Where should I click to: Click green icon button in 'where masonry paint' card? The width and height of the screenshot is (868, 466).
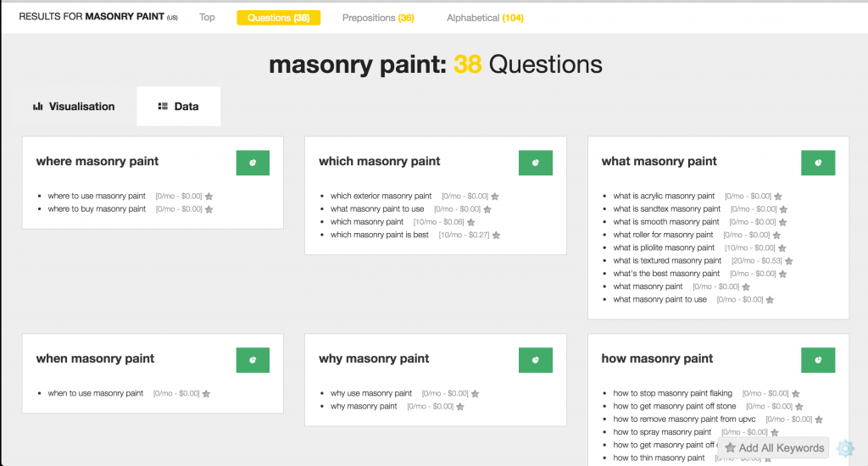[253, 163]
